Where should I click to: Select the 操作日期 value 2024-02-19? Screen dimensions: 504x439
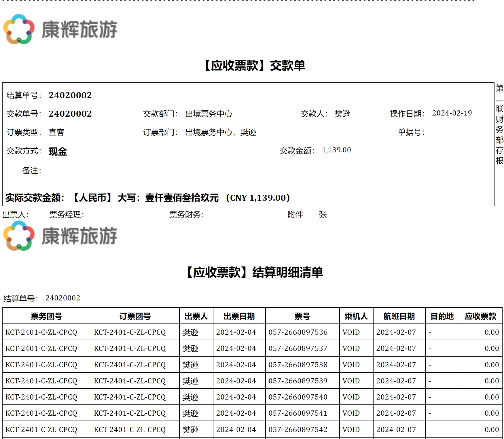452,113
